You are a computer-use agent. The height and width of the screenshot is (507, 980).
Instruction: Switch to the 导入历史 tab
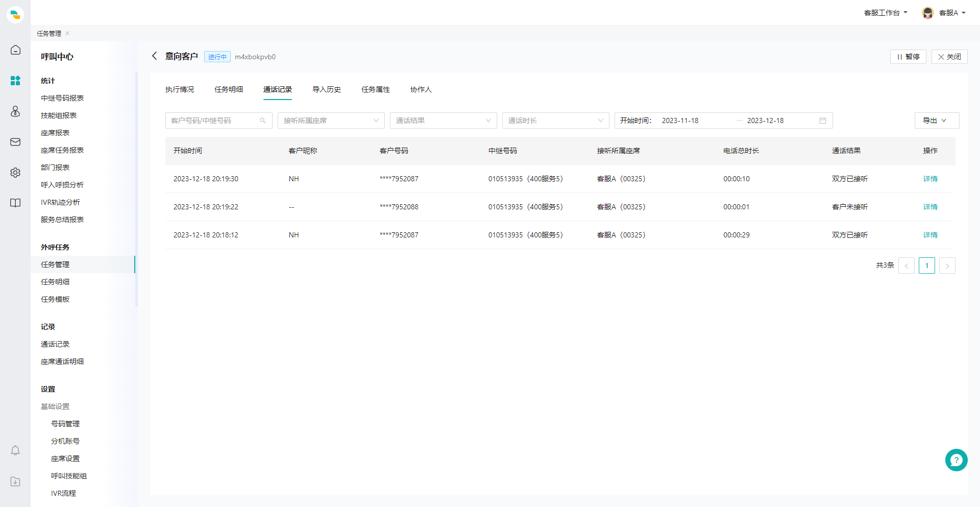(327, 89)
